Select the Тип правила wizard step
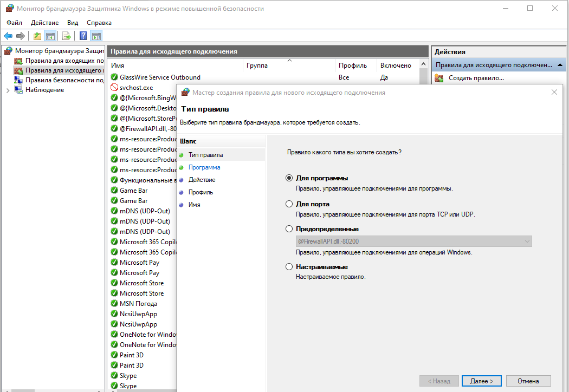Image resolution: width=569 pixels, height=392 pixels. click(205, 155)
